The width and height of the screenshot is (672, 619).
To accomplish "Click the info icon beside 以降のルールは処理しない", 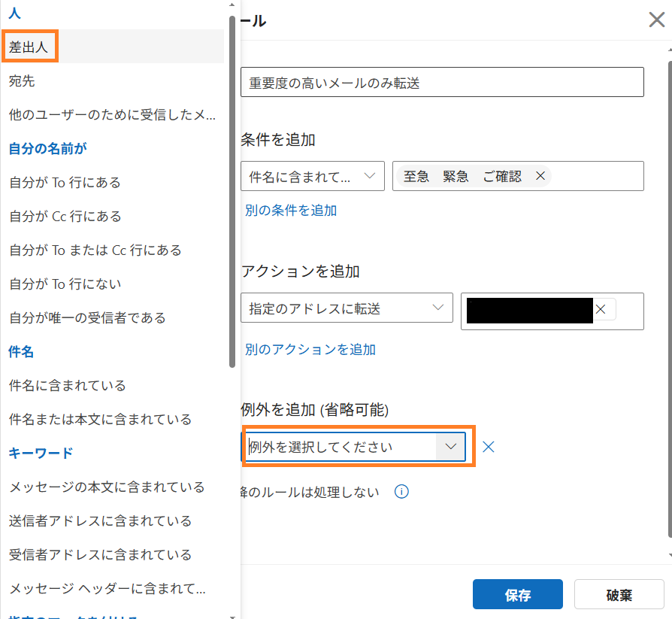I will (401, 491).
